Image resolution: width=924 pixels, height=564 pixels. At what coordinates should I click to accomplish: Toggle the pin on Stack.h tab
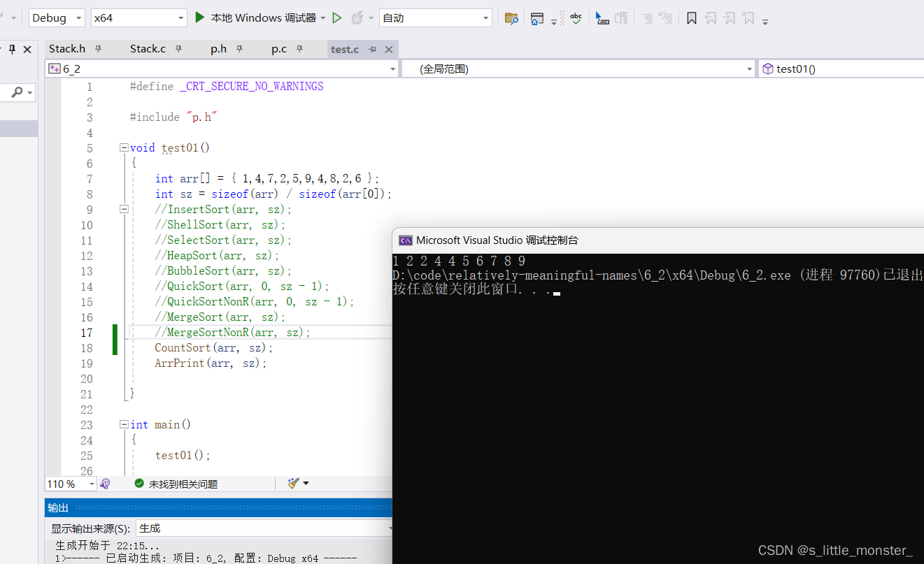coord(99,49)
